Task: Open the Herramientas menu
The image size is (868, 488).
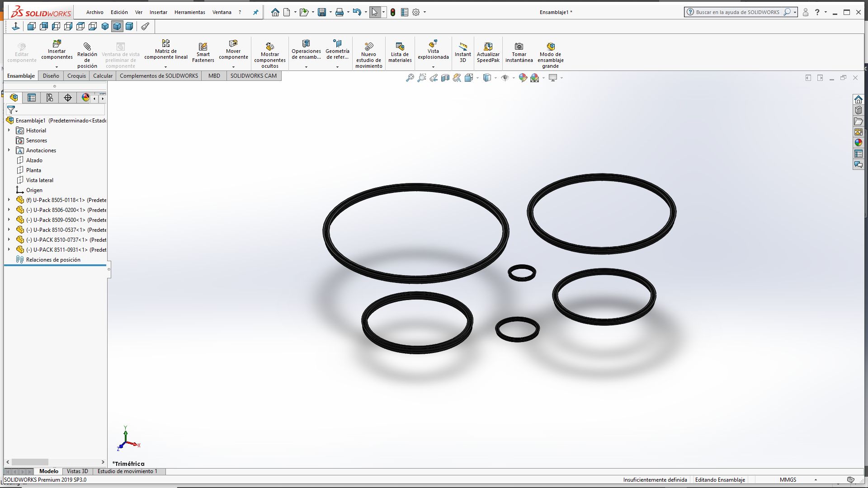Action: [189, 13]
